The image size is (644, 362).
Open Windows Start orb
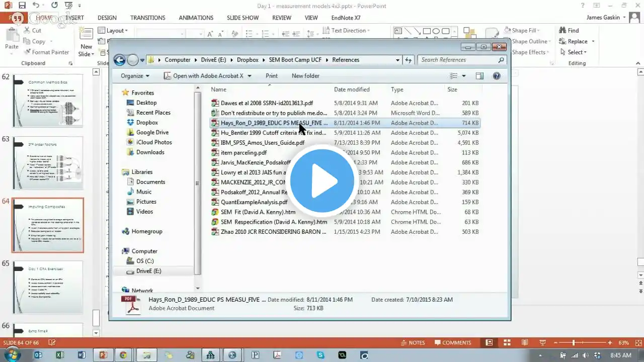(13, 355)
